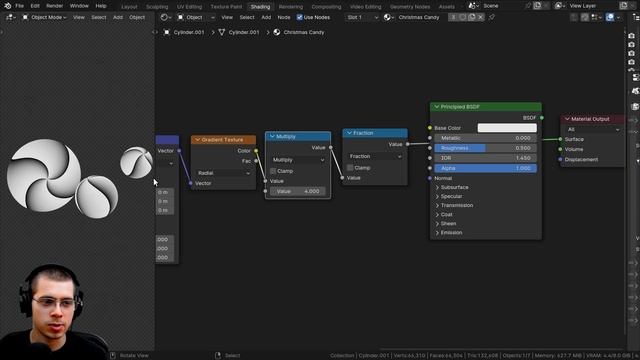Click the add view layer icon
The image size is (640, 360).
[x=623, y=6]
